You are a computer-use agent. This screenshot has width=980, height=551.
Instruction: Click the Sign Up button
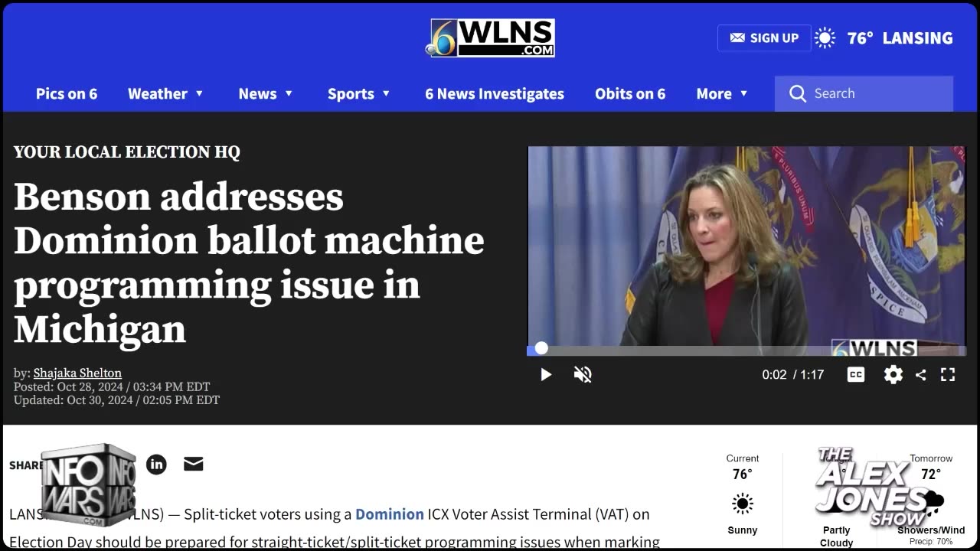click(x=764, y=37)
